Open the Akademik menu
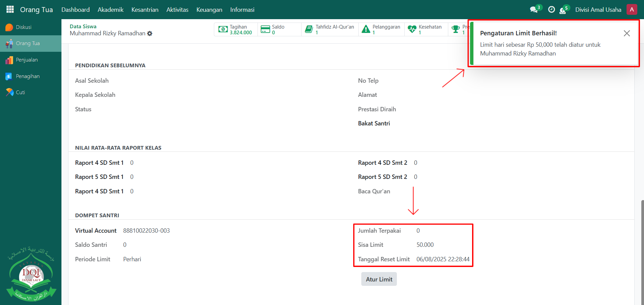The height and width of the screenshot is (305, 644). point(110,10)
